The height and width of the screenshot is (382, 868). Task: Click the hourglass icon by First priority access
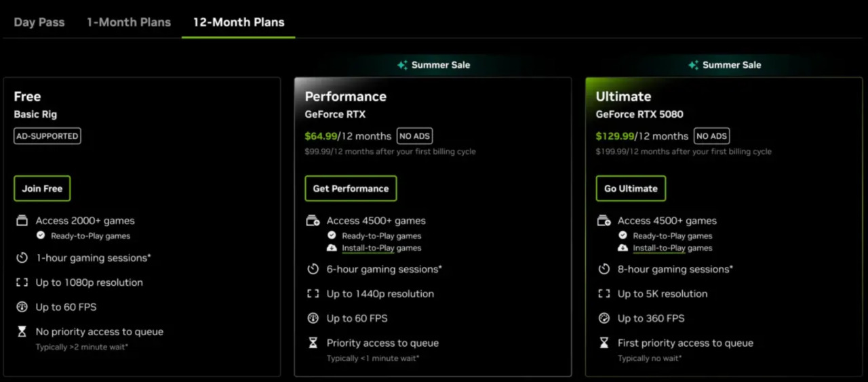604,343
